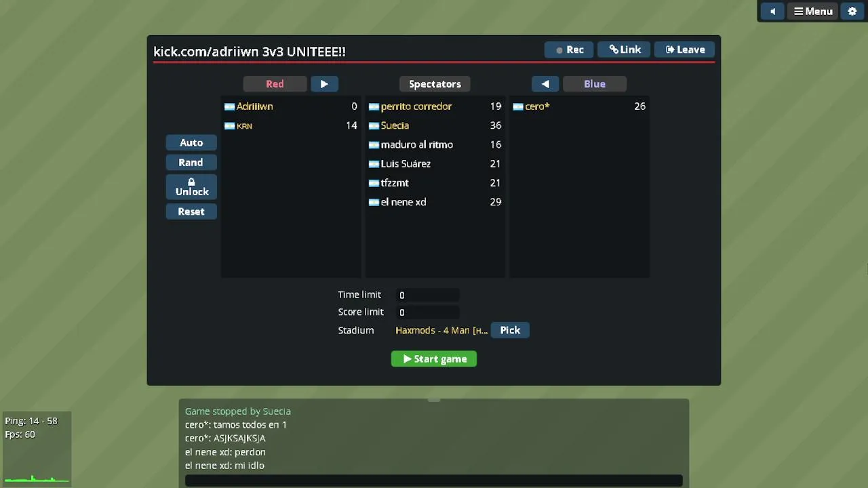Click the Spectators header button
The image size is (868, 488).
[x=435, y=84]
